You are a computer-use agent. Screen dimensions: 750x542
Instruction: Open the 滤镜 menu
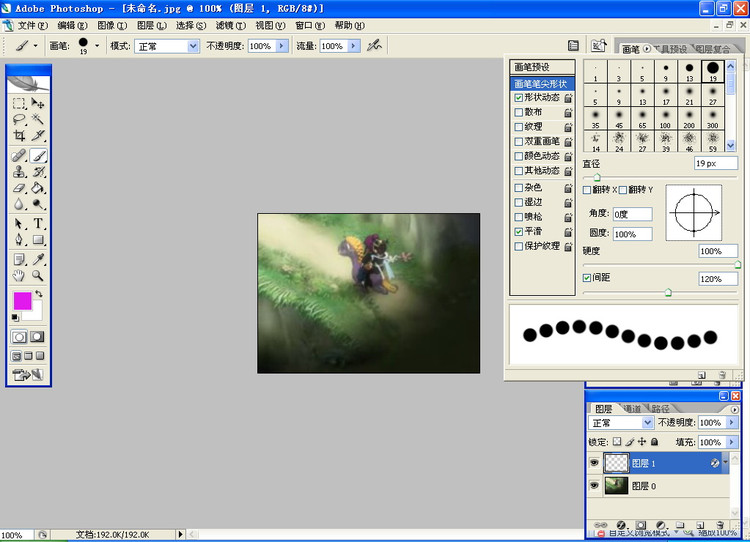[230, 25]
